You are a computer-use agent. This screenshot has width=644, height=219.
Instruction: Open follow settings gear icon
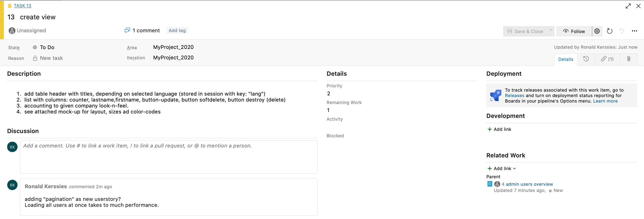tap(597, 31)
